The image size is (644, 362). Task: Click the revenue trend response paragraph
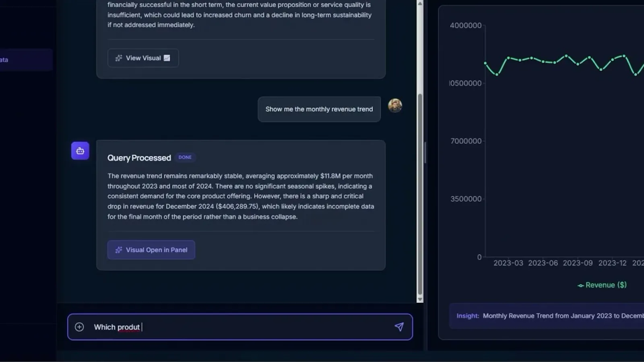[241, 196]
